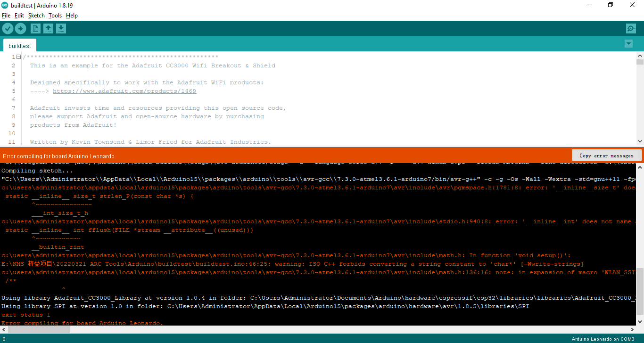Screen dimensions: 644x343
Task: Click pgmspace.h:1781:8 error line
Action: pos(319,188)
